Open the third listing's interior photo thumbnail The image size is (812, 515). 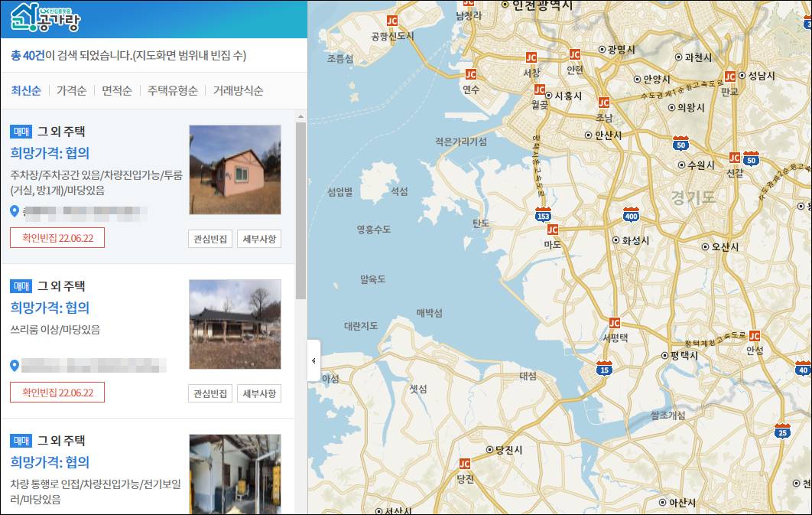235,474
